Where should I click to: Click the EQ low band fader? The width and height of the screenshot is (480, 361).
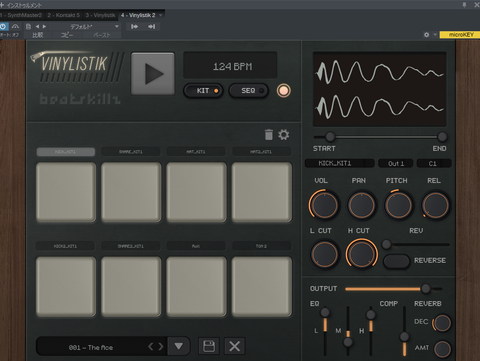pos(325,313)
